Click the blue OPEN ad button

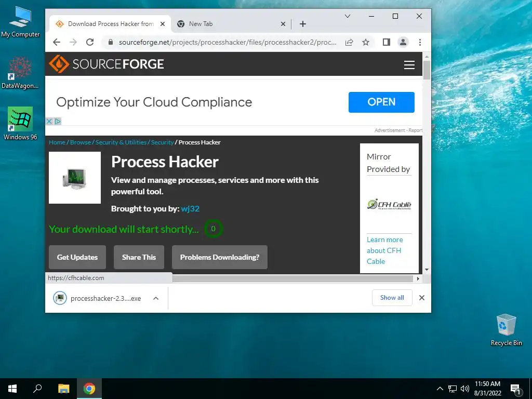381,102
